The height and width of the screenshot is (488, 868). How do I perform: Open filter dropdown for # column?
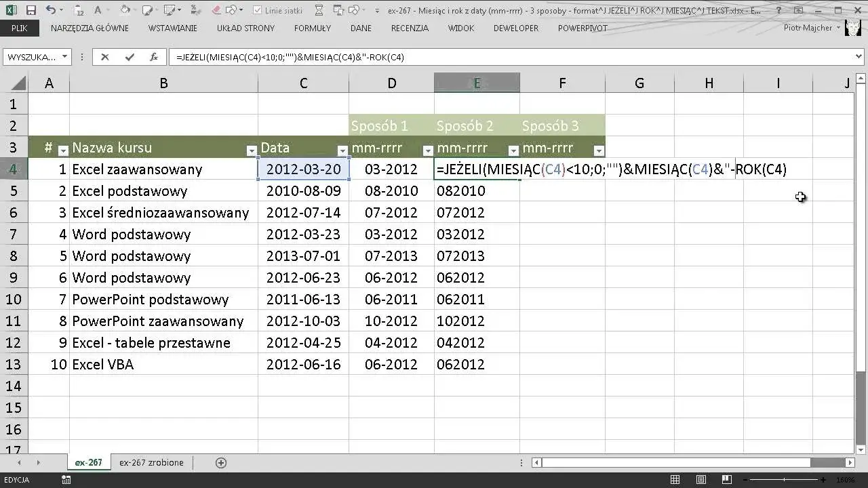(x=63, y=150)
